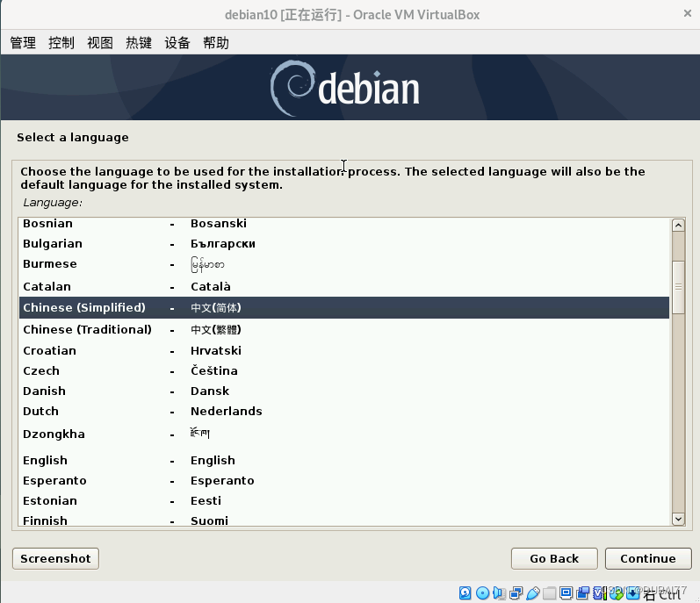Click the shared folders gray icon
The height and width of the screenshot is (603, 700).
(550, 592)
